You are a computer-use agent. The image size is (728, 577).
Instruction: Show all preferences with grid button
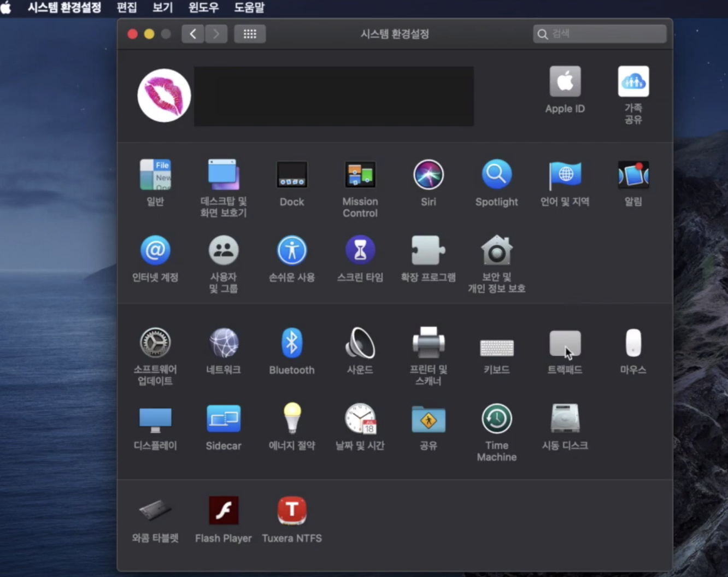250,34
